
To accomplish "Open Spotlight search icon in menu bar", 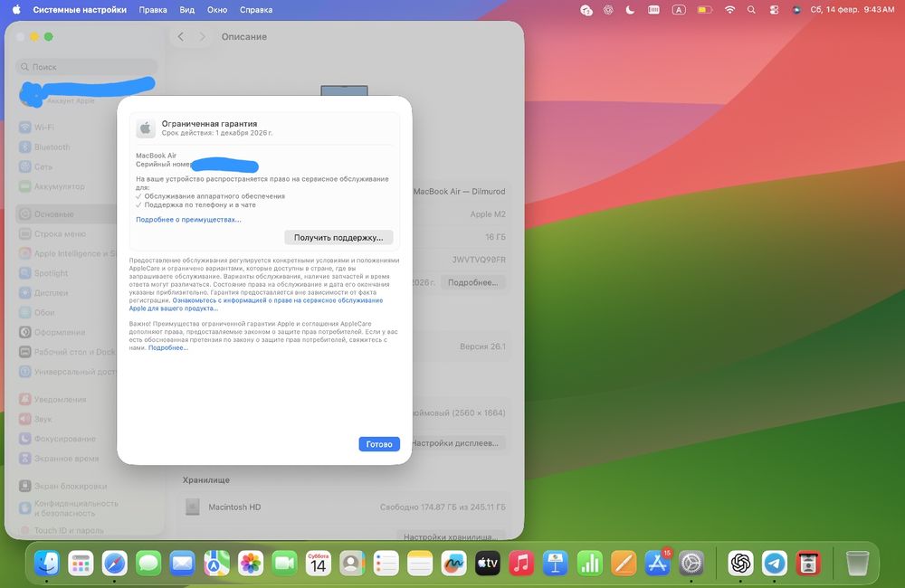I will (x=751, y=10).
